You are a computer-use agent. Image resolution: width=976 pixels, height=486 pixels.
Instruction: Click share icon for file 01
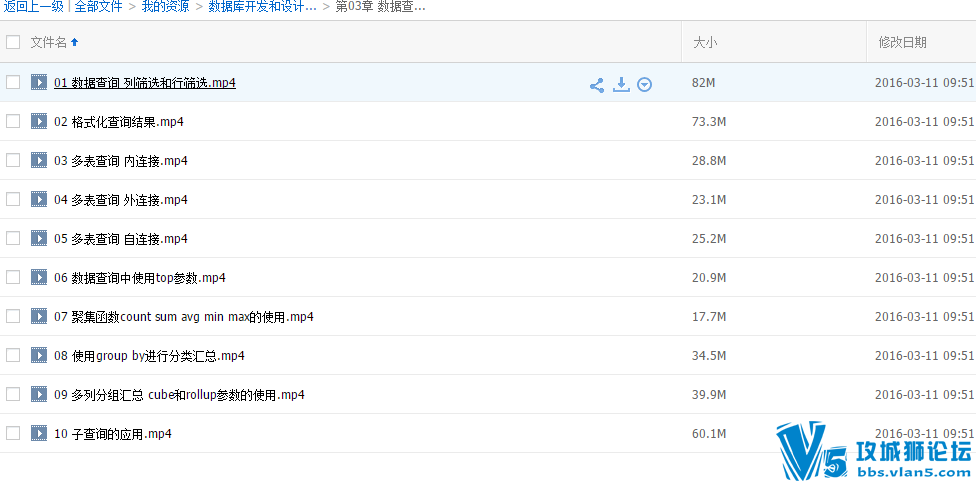(596, 85)
